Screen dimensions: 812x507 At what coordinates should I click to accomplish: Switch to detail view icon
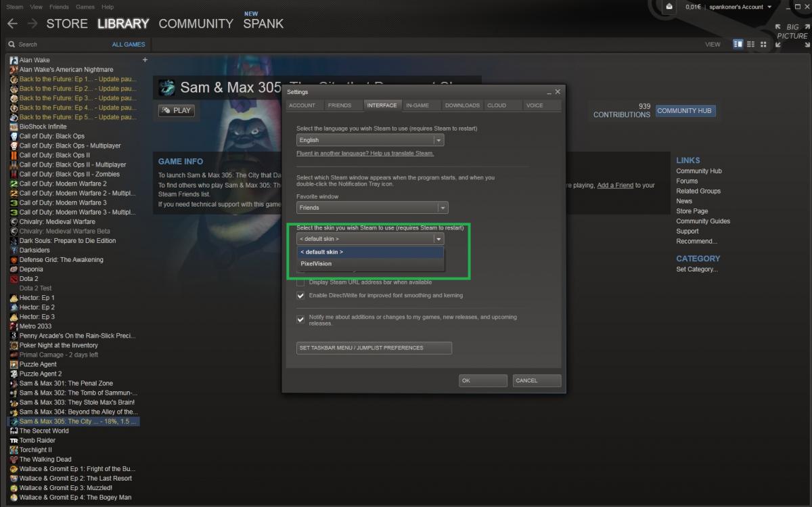(x=738, y=44)
